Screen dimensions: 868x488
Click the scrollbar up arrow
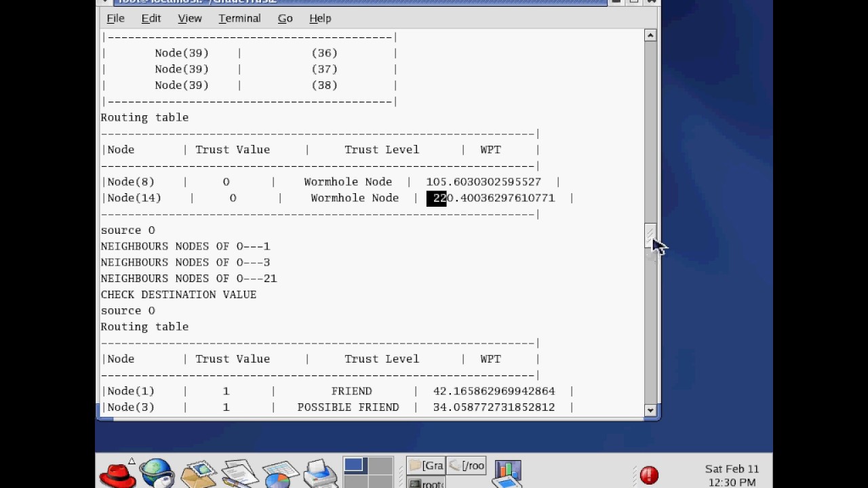[650, 35]
